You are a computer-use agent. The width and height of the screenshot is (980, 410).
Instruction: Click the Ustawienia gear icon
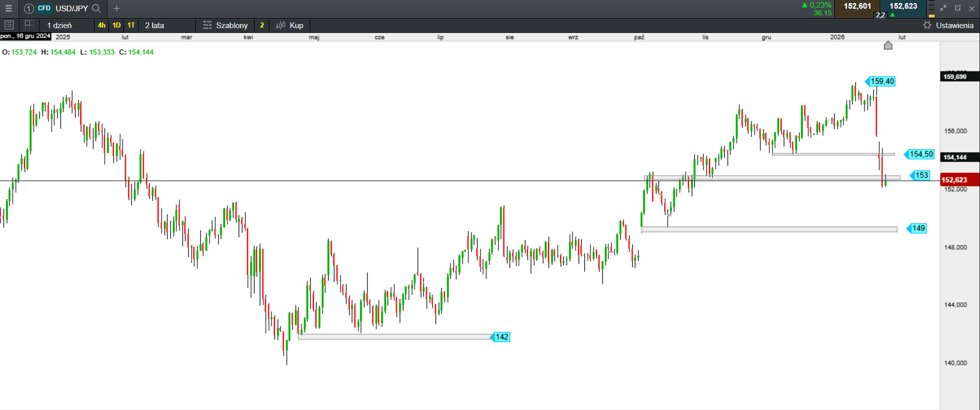[x=927, y=25]
